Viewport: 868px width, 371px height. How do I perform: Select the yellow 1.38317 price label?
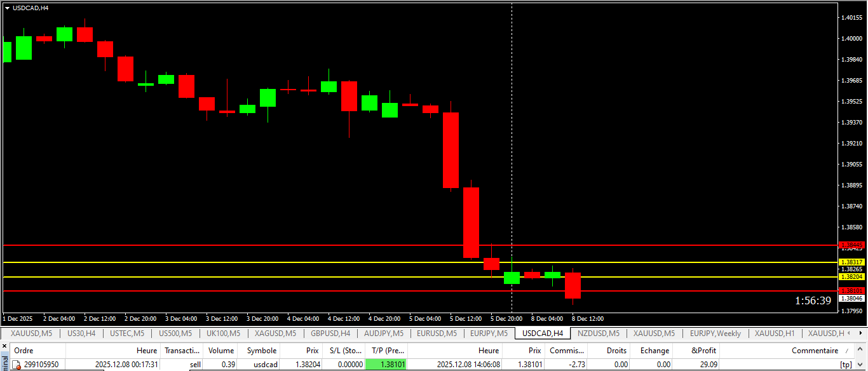[x=852, y=262]
